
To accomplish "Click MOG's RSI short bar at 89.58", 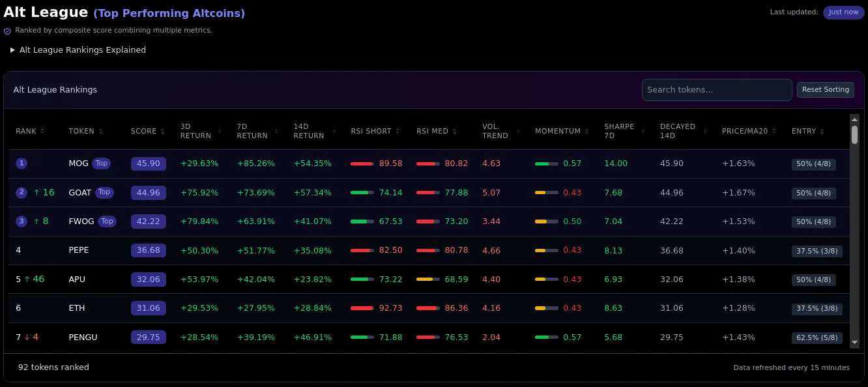I will (x=362, y=164).
